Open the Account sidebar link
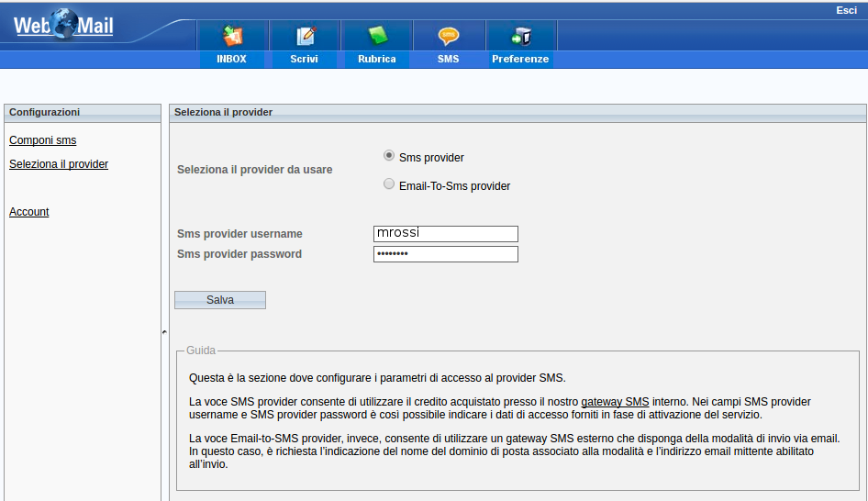Image resolution: width=868 pixels, height=501 pixels. pyautogui.click(x=28, y=212)
